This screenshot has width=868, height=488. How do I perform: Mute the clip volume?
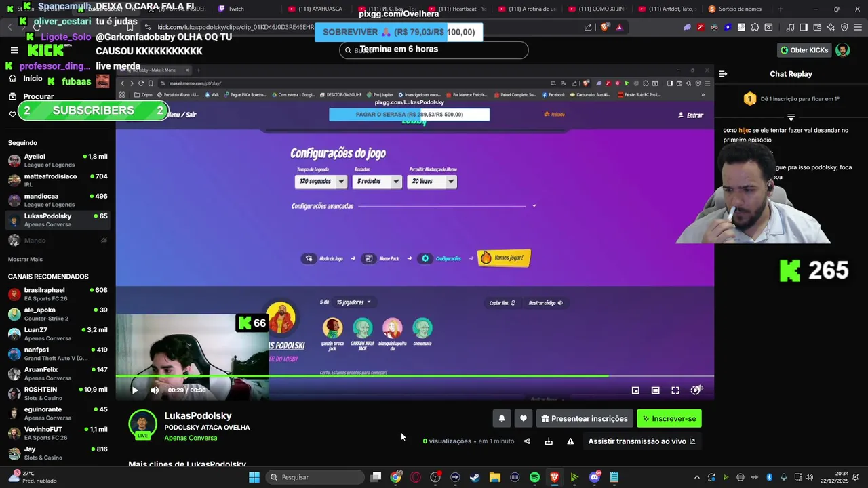click(x=155, y=390)
